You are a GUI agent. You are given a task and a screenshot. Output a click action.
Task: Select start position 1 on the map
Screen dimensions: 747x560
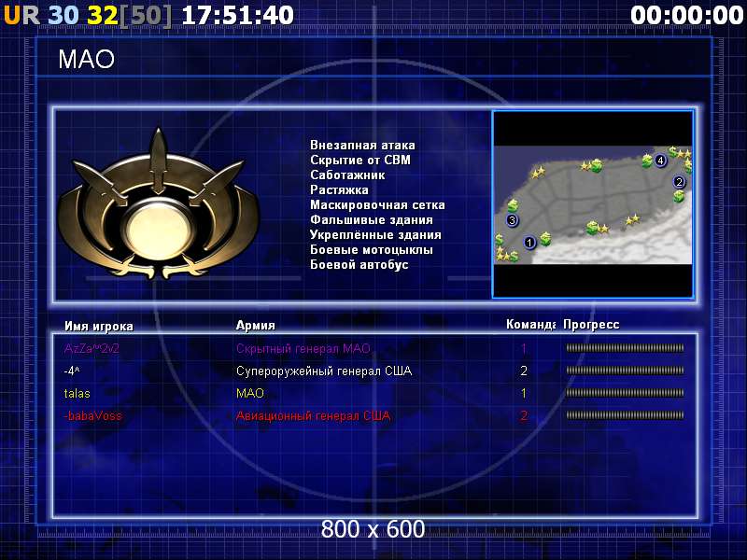[x=529, y=243]
